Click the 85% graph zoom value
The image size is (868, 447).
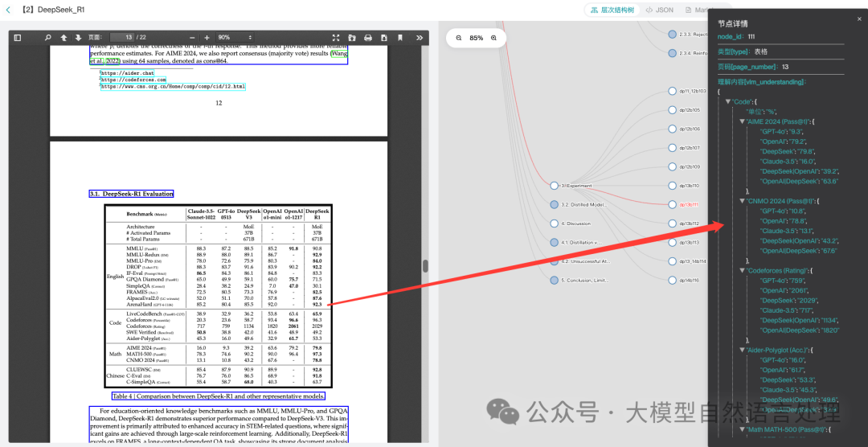pos(476,38)
